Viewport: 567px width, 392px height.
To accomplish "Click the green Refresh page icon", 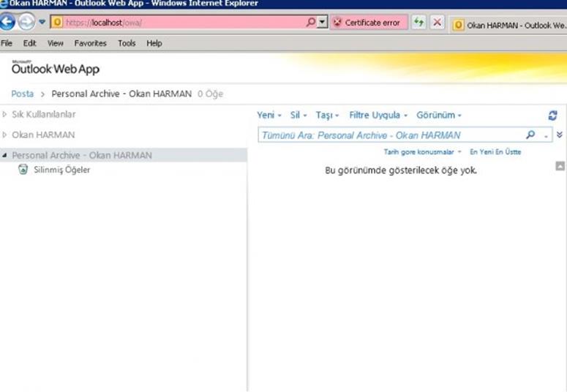I will 418,23.
